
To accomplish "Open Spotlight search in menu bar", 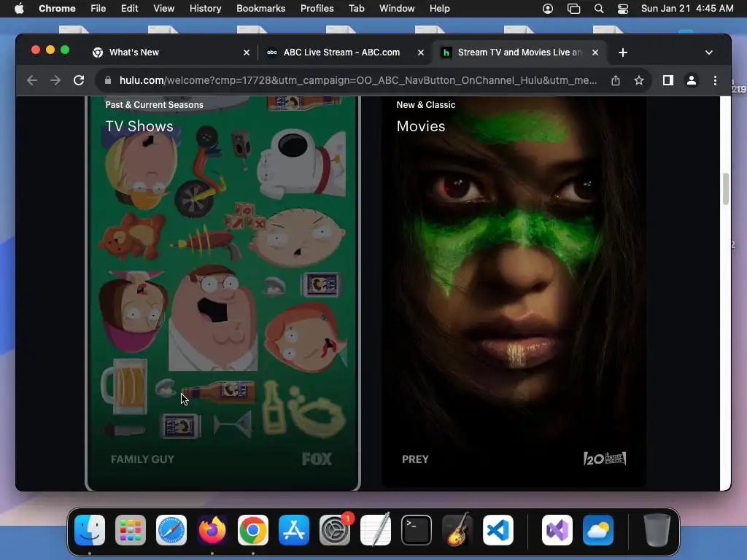I will click(599, 9).
